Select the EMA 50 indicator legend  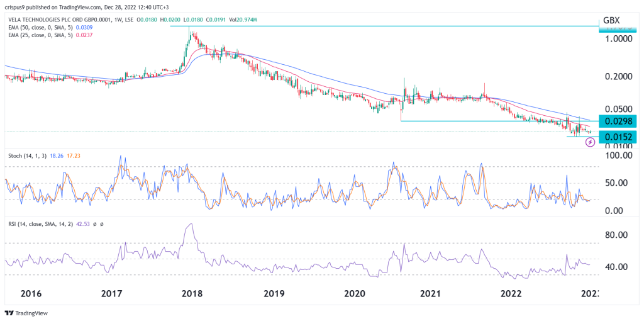(x=40, y=28)
